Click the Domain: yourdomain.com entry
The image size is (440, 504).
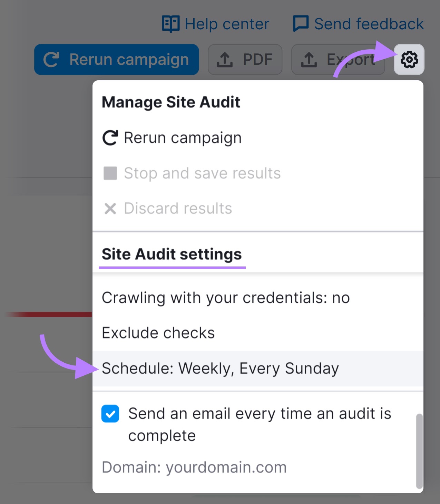194,467
